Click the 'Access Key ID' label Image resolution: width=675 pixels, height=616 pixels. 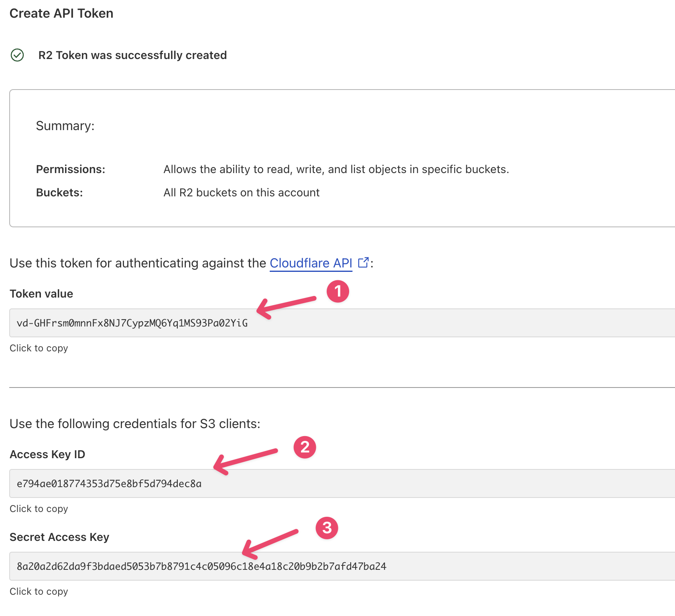click(x=47, y=454)
